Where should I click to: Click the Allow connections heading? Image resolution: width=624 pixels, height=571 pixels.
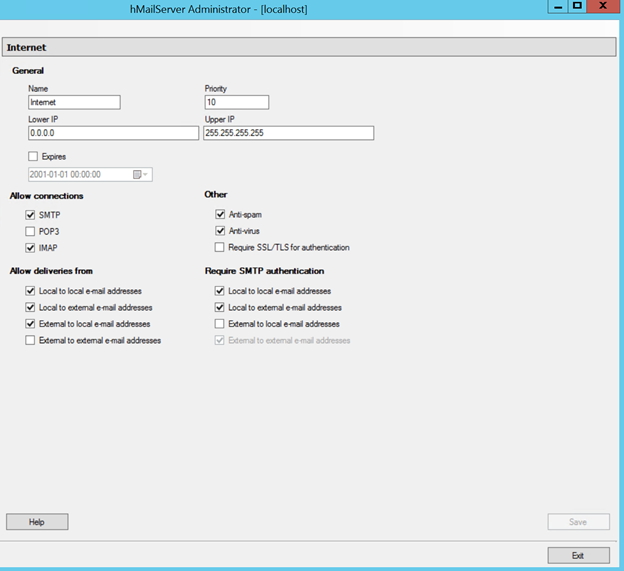click(47, 196)
